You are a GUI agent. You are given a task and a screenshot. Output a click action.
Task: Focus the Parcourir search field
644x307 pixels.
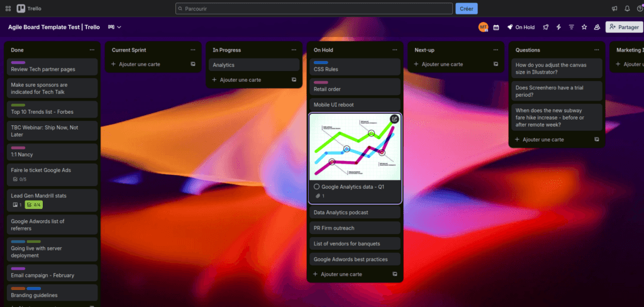coord(314,8)
